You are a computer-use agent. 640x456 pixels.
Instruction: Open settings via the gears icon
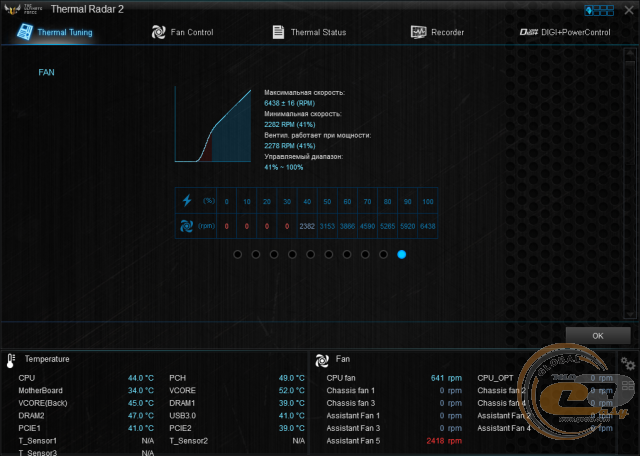point(627,363)
